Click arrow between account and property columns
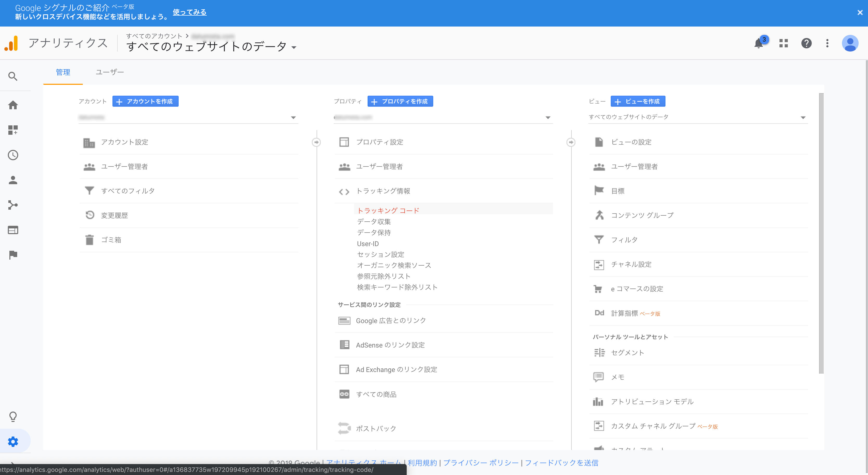 (x=316, y=142)
